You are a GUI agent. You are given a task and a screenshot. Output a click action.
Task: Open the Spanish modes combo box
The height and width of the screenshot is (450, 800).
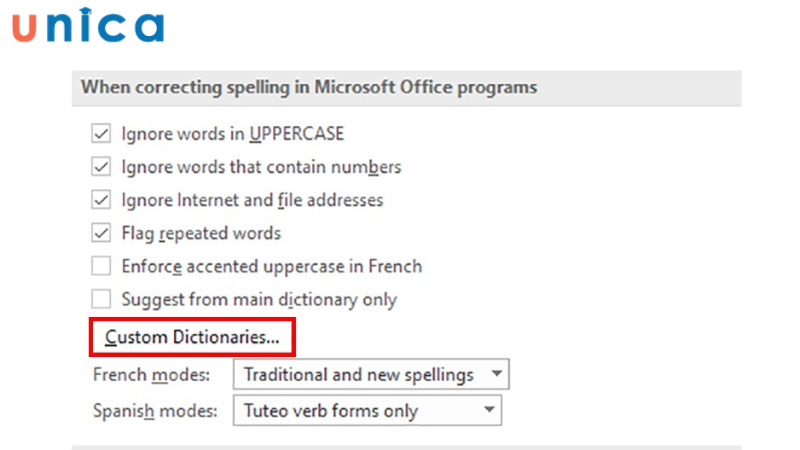point(366,410)
